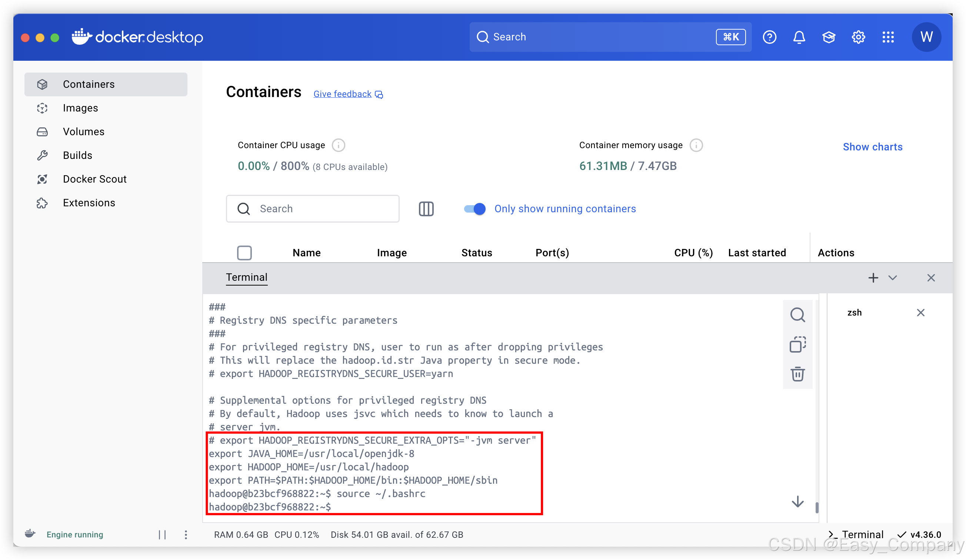Open Settings gear icon
The width and height of the screenshot is (966, 560).
[x=858, y=37]
